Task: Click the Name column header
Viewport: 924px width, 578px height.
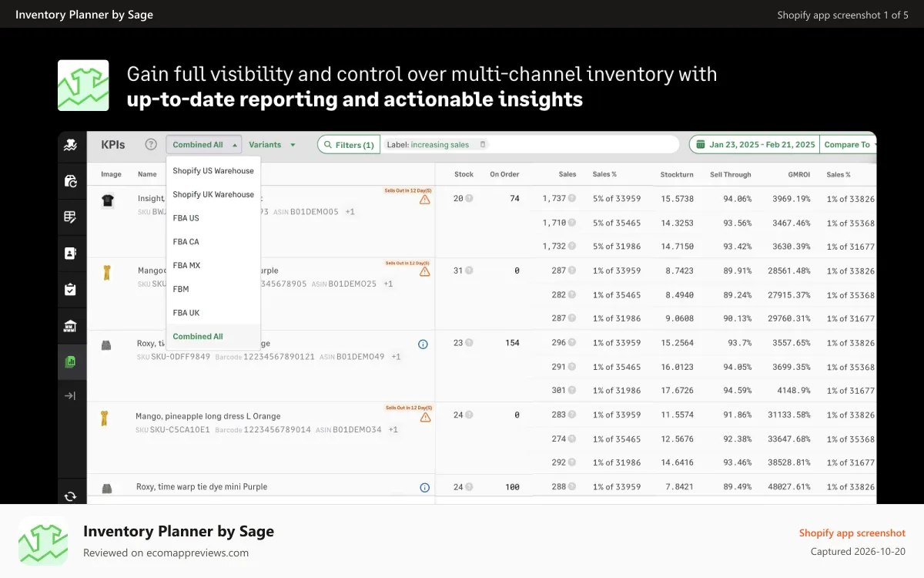Action: (x=147, y=174)
